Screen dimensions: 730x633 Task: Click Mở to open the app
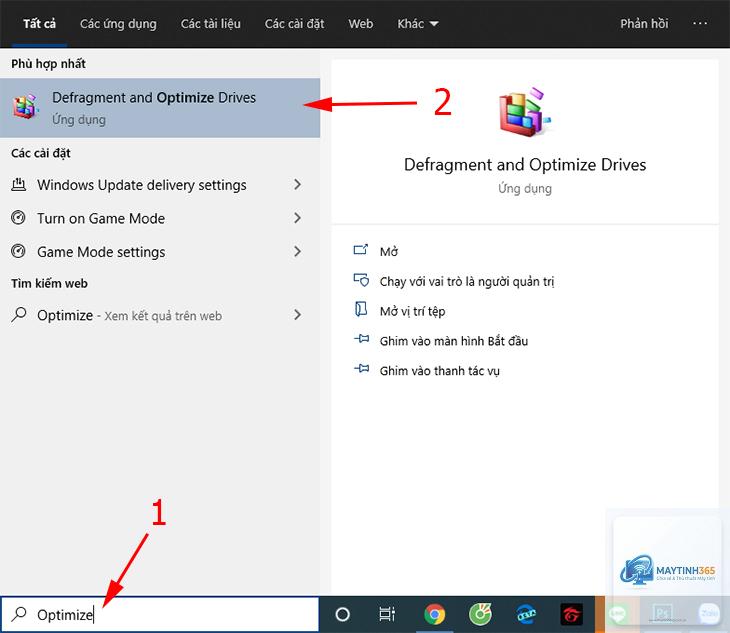click(x=389, y=252)
